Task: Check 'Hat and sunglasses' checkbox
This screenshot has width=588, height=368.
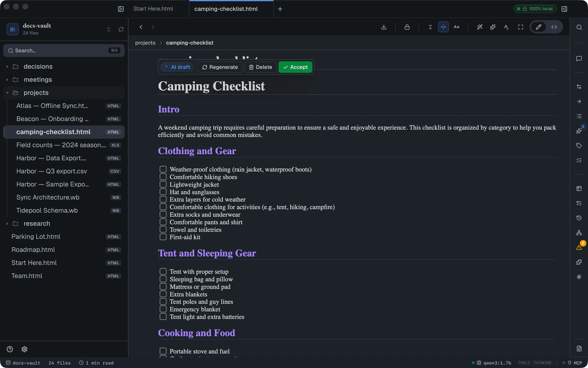Action: click(x=163, y=192)
